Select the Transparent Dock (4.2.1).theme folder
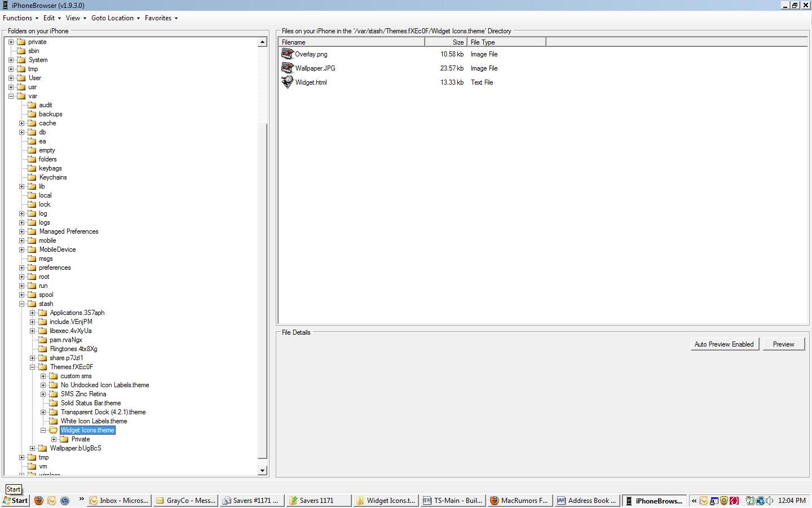 (x=103, y=412)
